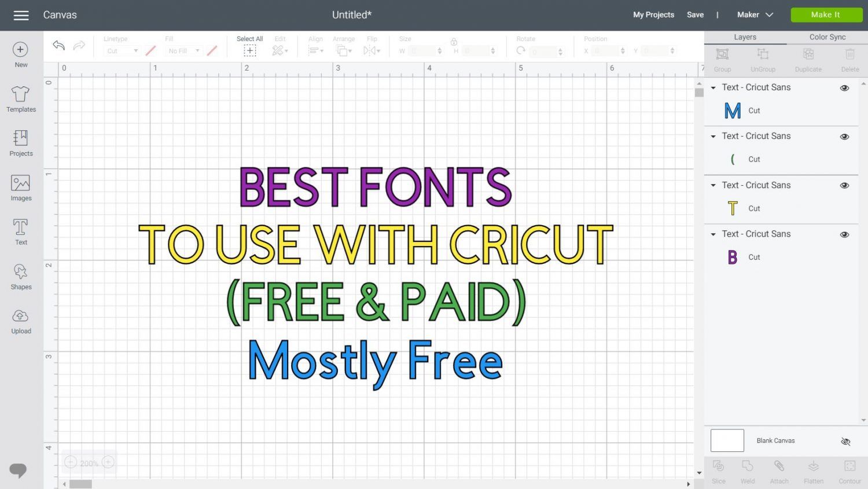
Task: Click the width W size field
Action: [x=426, y=51]
